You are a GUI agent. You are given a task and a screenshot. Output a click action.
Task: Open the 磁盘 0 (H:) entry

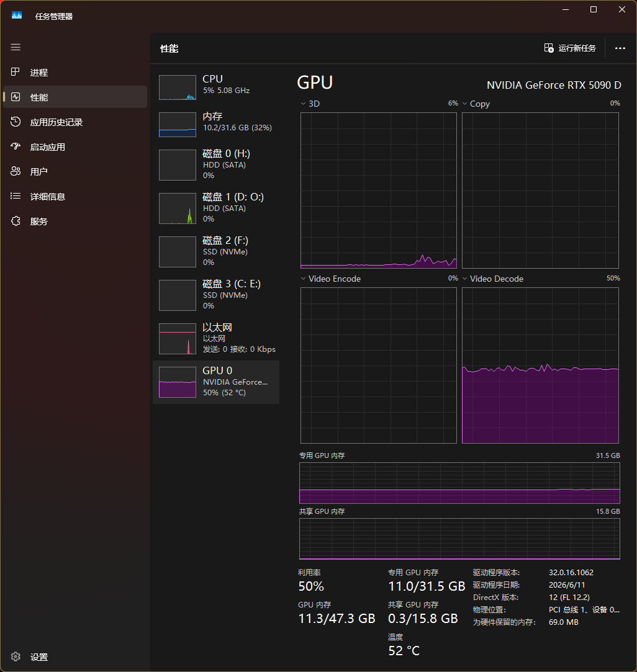tap(216, 165)
